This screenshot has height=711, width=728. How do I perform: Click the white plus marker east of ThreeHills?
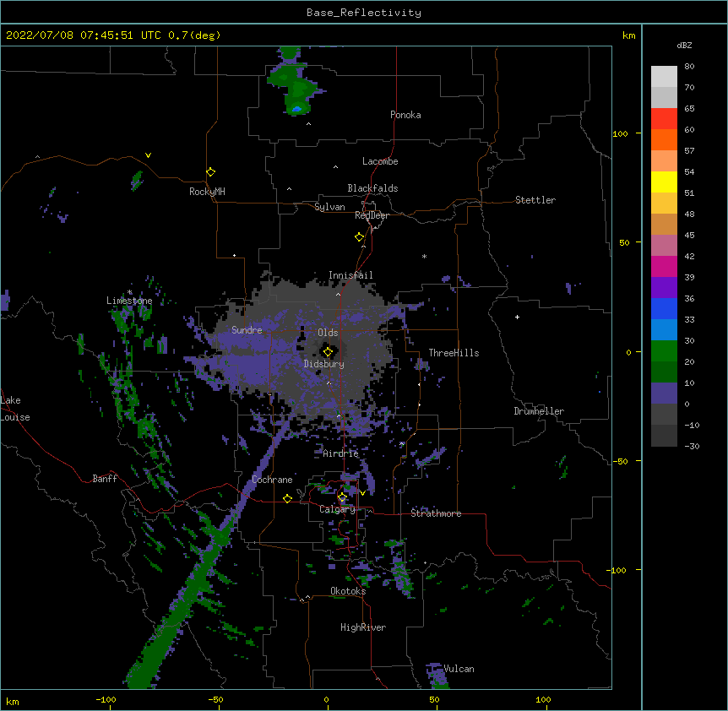[517, 317]
